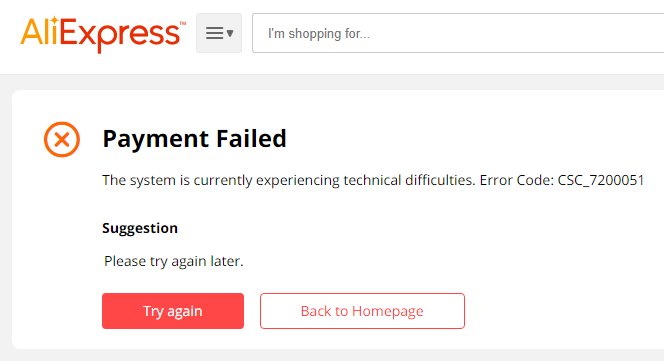Open the categories dropdown button near search
664x361 pixels.
coord(219,33)
